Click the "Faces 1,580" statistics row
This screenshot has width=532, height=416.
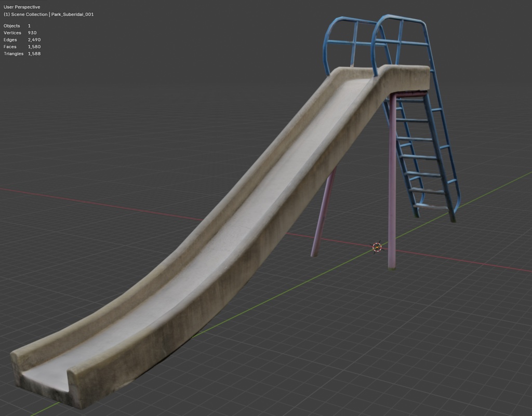point(22,46)
